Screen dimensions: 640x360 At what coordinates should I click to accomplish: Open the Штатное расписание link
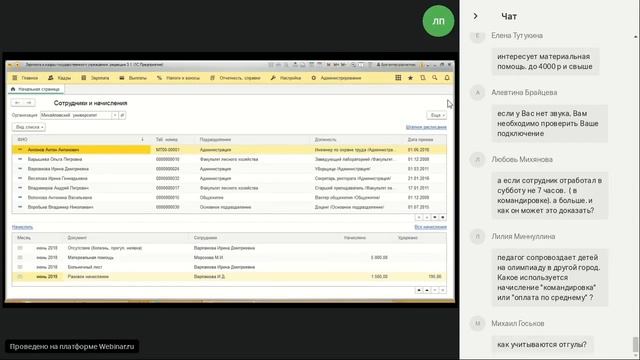pyautogui.click(x=426, y=127)
